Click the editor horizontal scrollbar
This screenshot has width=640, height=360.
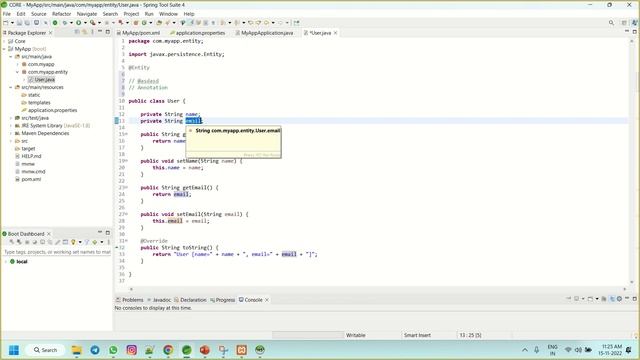[x=378, y=289]
